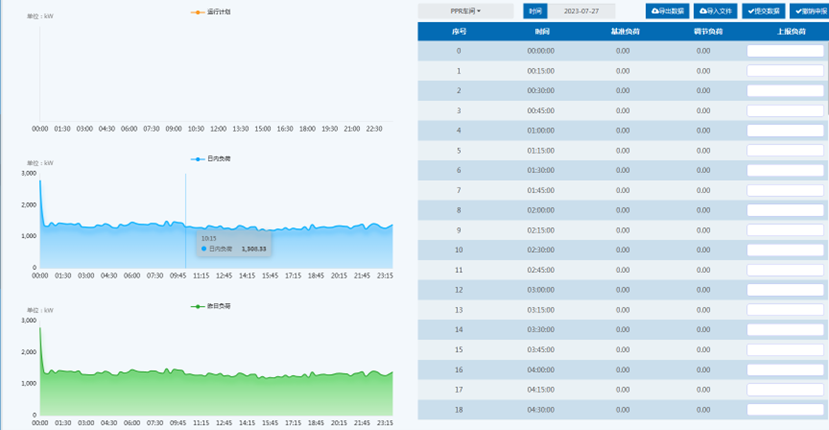Click the 上报负荷 input for row 00:45:00
The image size is (829, 430).
coord(785,111)
